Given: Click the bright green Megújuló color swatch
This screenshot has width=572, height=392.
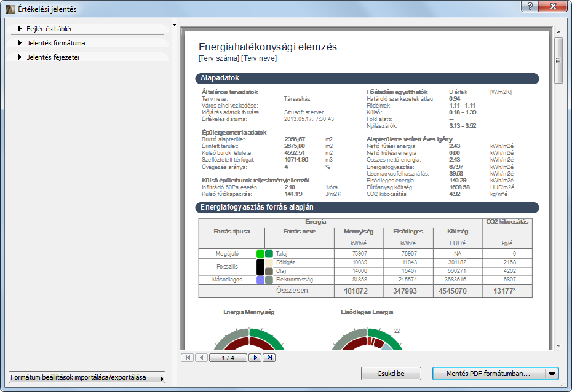Looking at the screenshot, I should [260, 254].
